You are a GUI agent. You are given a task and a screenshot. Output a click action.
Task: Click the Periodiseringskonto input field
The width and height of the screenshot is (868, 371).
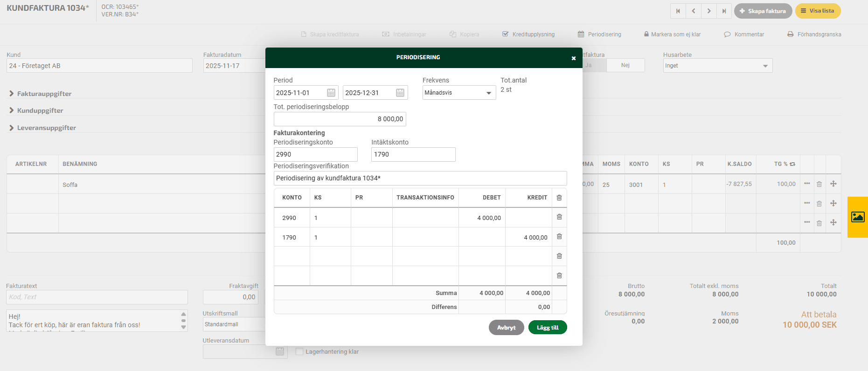315,154
